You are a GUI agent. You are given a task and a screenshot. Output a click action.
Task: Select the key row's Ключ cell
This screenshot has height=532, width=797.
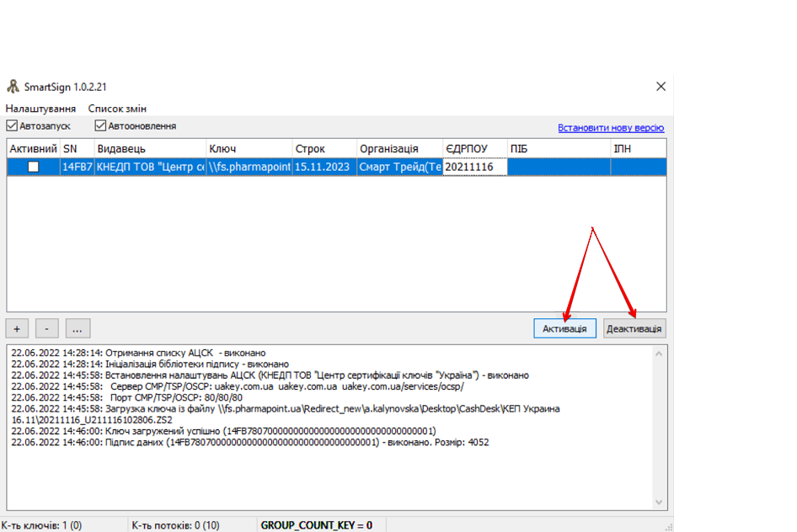[x=249, y=168]
